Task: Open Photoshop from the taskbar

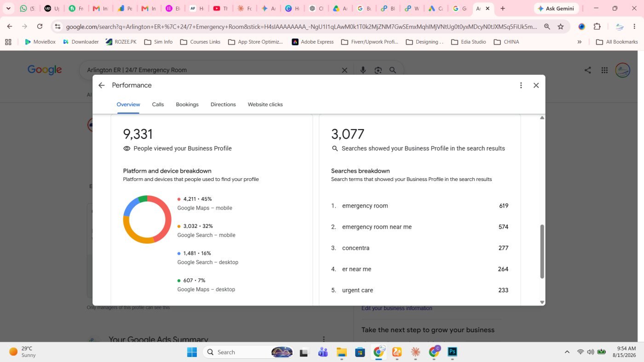Action: pyautogui.click(x=452, y=352)
